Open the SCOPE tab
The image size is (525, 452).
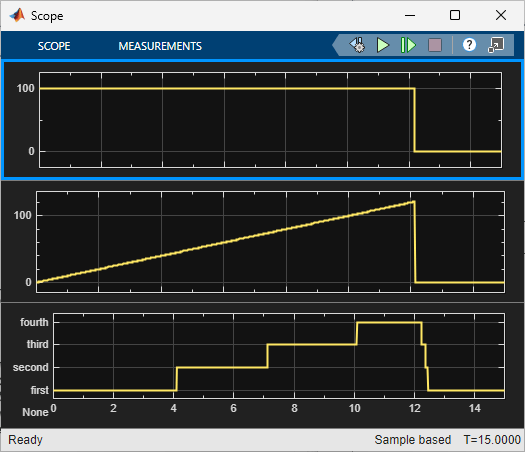[54, 46]
